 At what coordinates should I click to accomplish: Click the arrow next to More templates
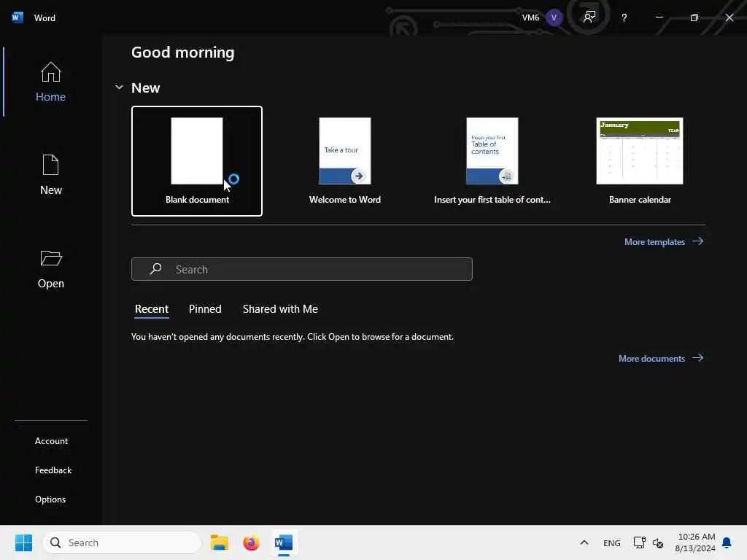point(698,241)
